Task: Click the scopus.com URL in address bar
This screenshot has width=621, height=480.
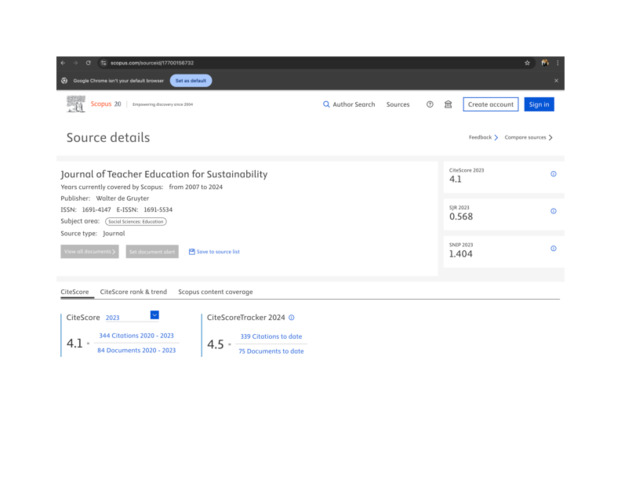Action: click(152, 63)
